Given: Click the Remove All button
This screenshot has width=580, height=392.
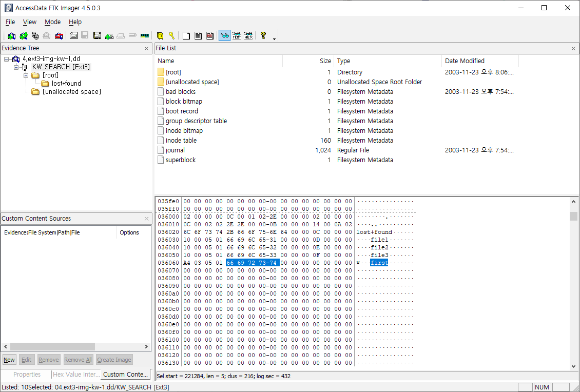Looking at the screenshot, I should [78, 360].
